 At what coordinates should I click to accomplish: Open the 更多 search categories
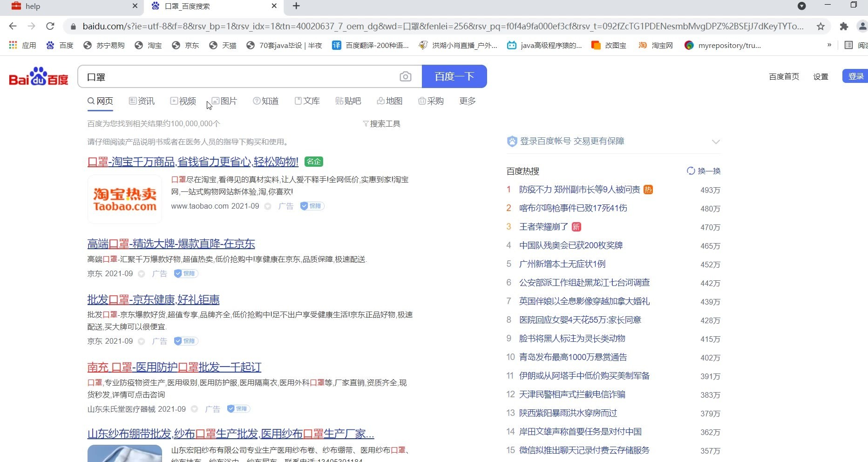pos(468,101)
